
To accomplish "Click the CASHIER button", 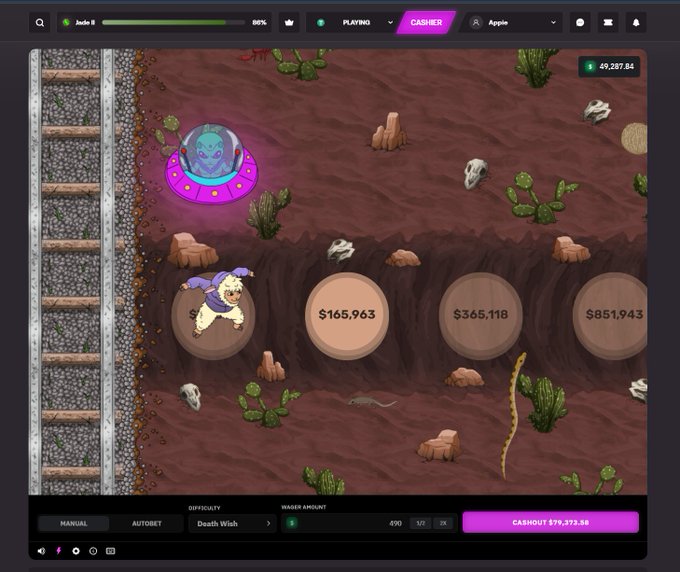I will [x=426, y=23].
